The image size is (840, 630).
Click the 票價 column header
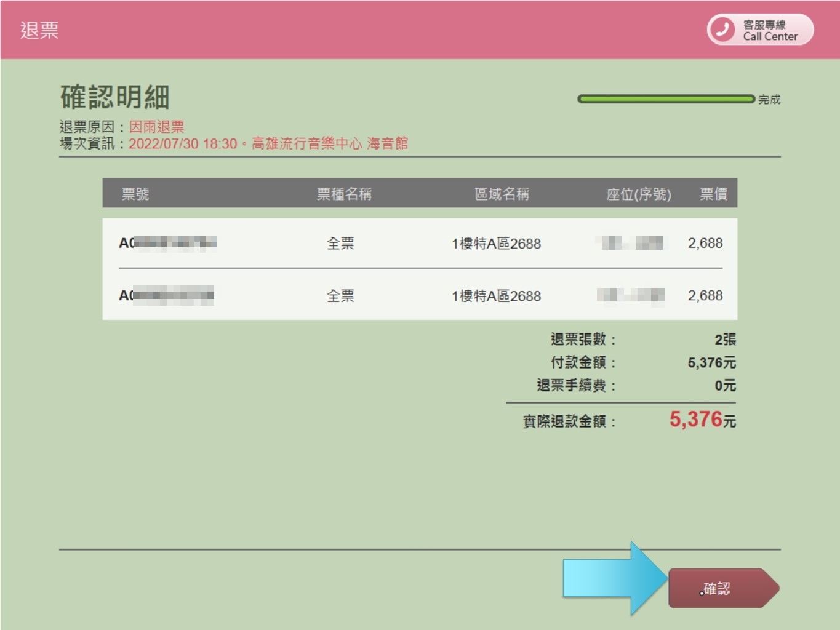coord(713,194)
